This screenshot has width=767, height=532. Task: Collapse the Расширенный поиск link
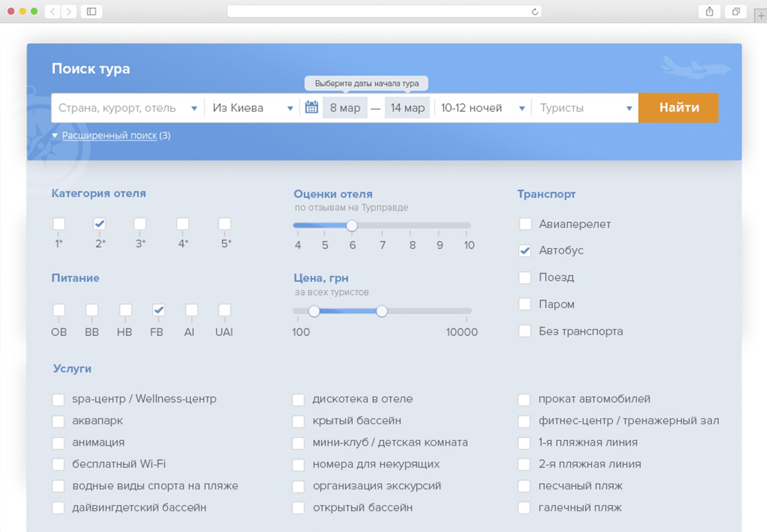tap(109, 135)
